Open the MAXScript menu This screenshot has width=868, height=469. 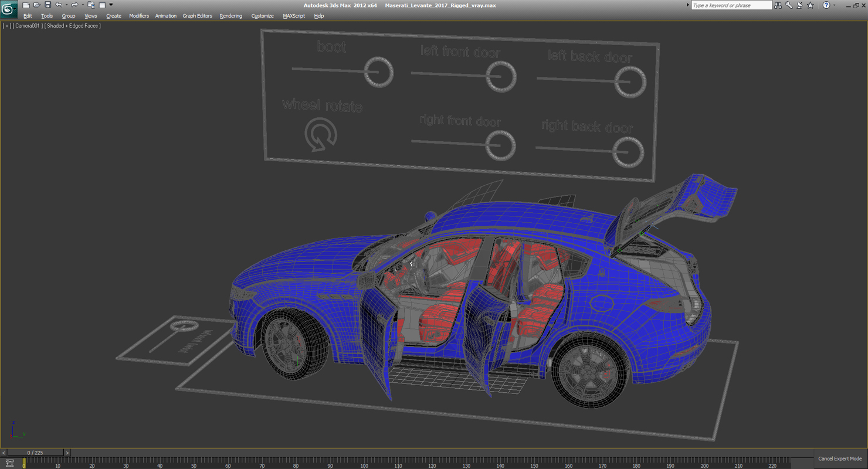click(x=294, y=16)
